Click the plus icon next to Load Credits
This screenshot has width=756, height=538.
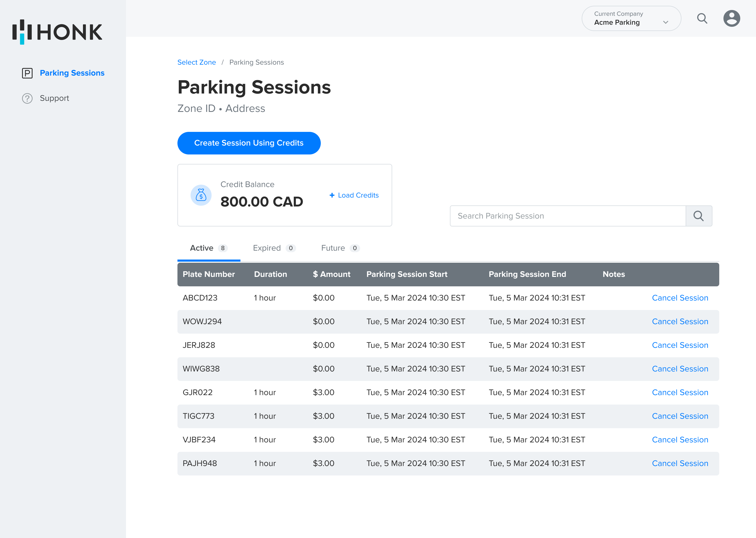tap(332, 195)
